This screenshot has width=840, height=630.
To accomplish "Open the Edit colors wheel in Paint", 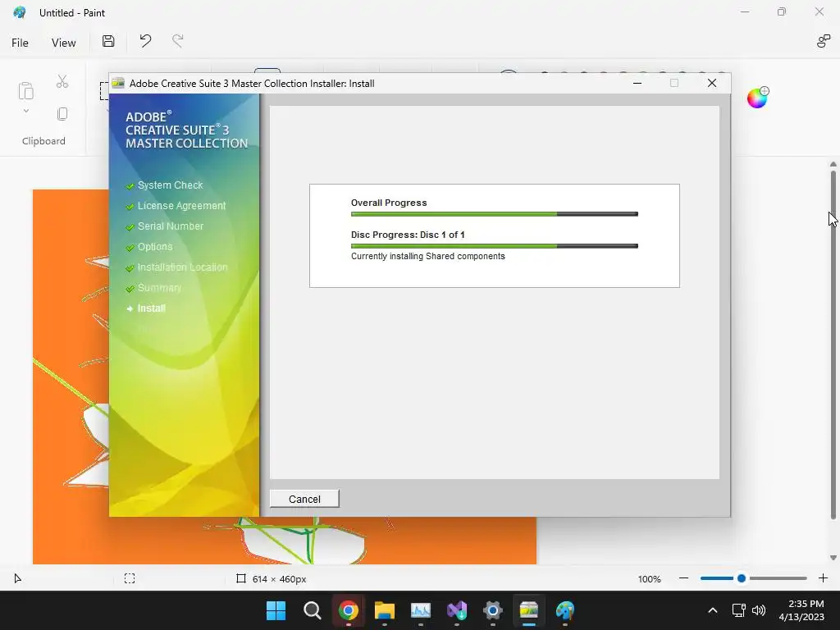I will (757, 98).
